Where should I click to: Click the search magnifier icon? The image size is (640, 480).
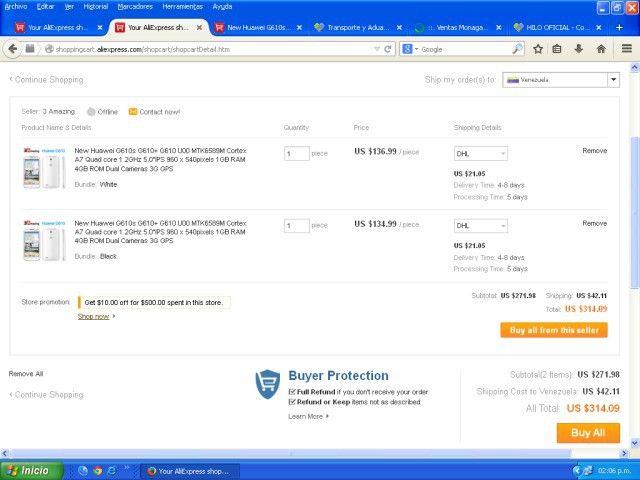517,49
